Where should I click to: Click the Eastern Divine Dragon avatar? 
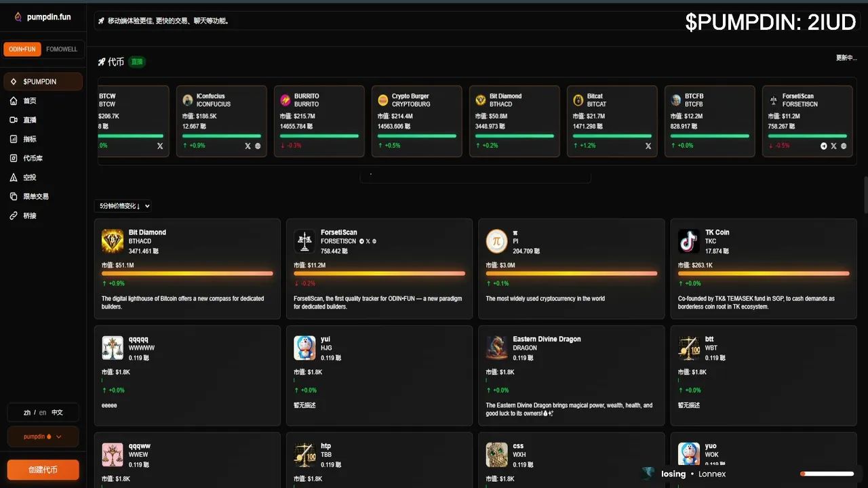coord(497,348)
